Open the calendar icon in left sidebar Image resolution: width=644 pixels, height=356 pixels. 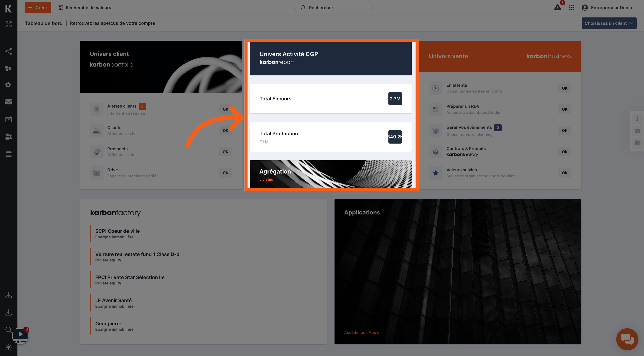click(8, 119)
